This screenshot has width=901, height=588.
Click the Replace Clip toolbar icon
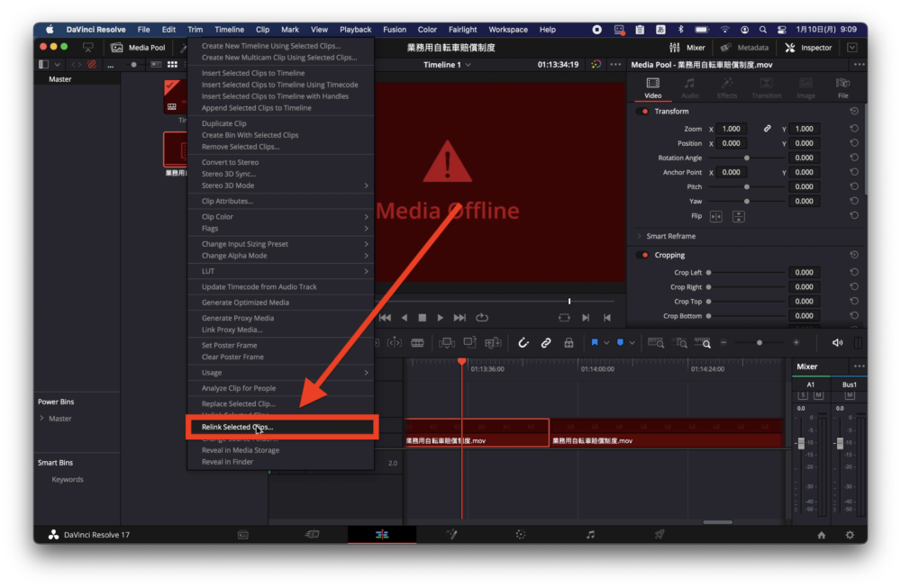pos(493,343)
